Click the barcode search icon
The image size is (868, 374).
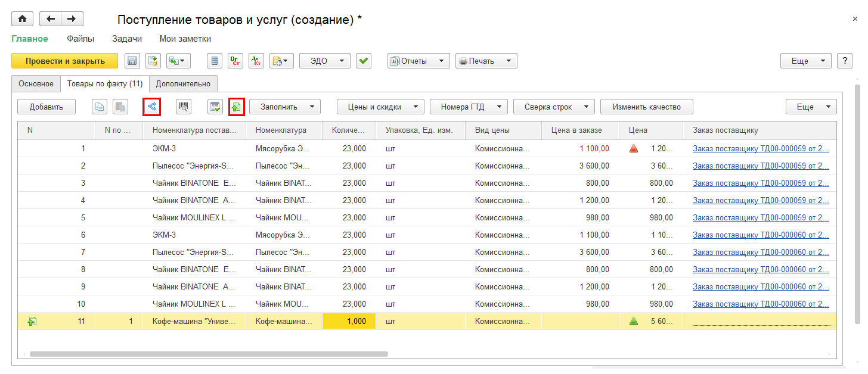pyautogui.click(x=184, y=107)
